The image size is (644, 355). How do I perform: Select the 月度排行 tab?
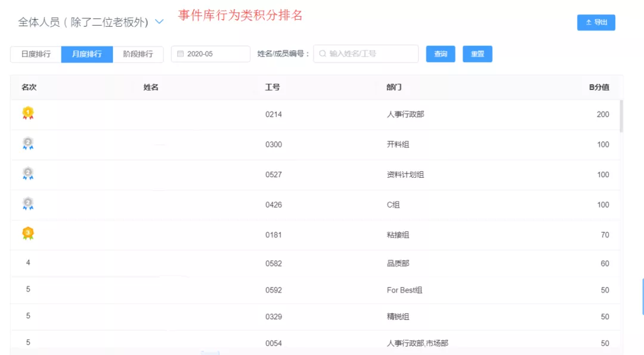tap(86, 54)
